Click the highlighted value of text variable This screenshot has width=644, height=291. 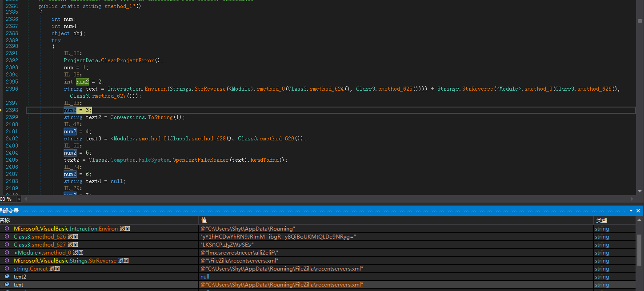point(282,285)
